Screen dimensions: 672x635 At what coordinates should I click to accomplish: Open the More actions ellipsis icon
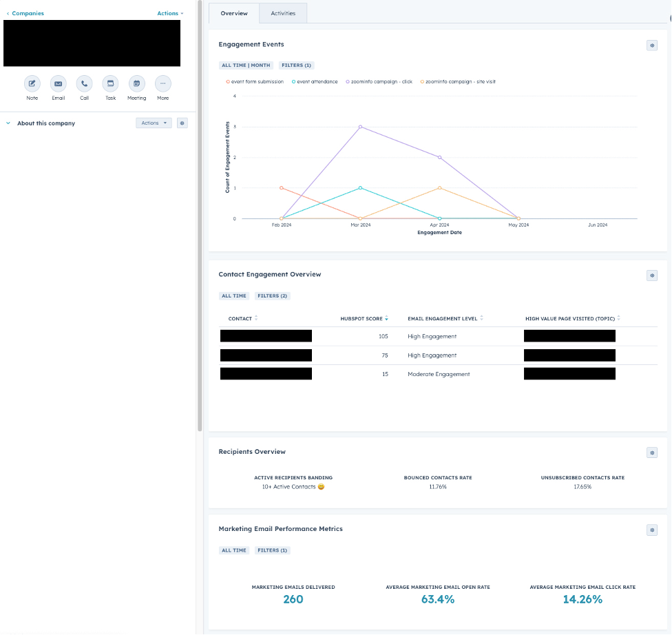click(x=163, y=83)
